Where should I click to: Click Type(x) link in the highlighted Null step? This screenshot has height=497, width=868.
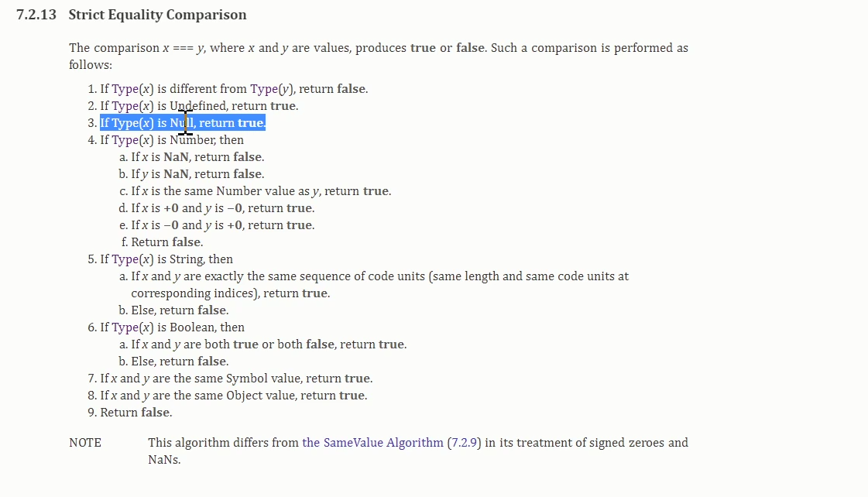132,123
